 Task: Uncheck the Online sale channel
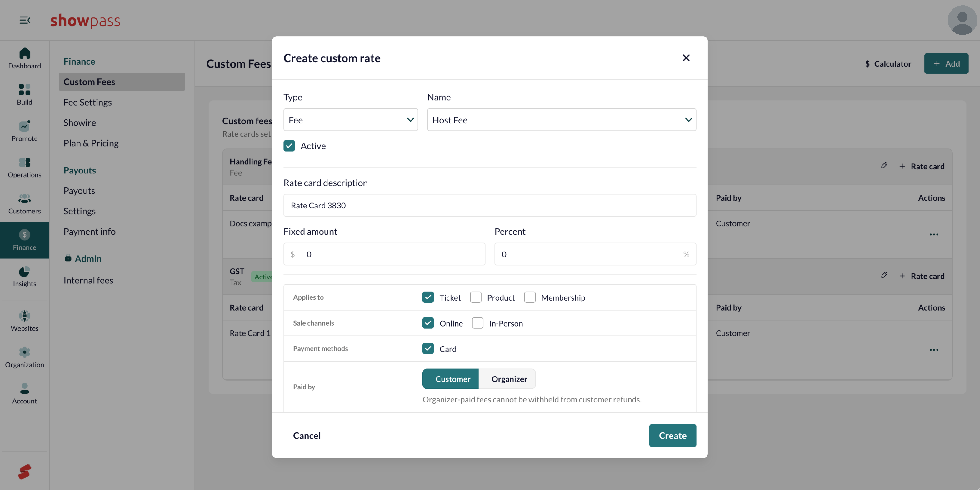point(428,323)
